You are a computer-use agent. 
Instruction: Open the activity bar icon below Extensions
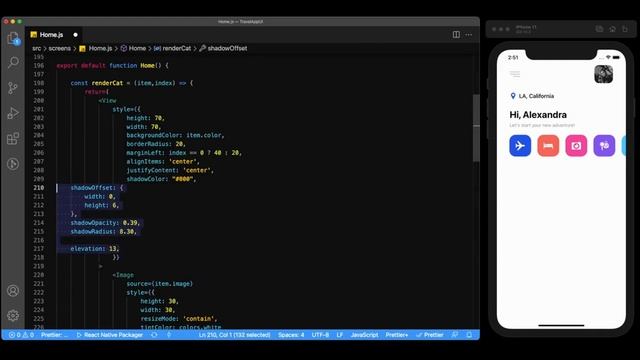click(x=13, y=164)
